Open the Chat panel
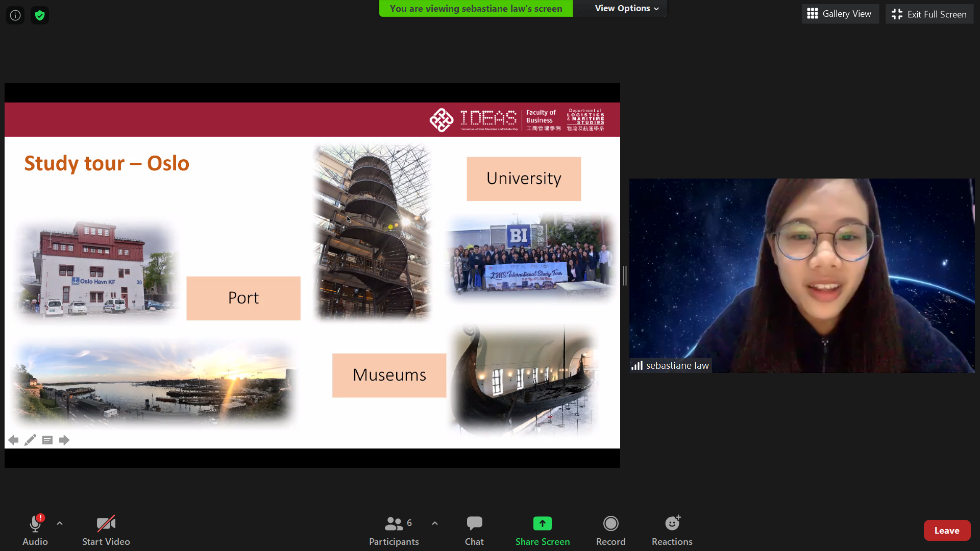 click(x=474, y=530)
